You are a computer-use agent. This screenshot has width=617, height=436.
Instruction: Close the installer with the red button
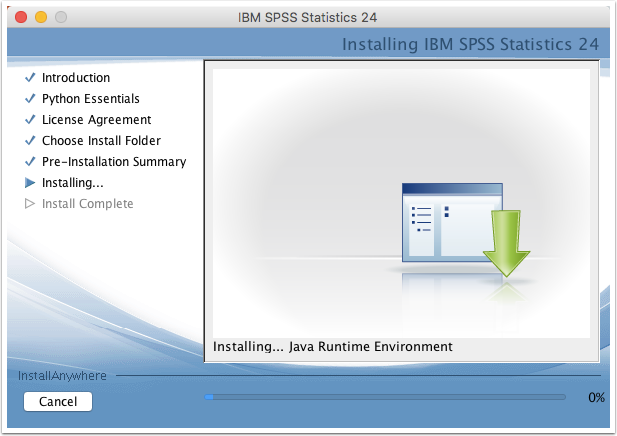tap(21, 17)
